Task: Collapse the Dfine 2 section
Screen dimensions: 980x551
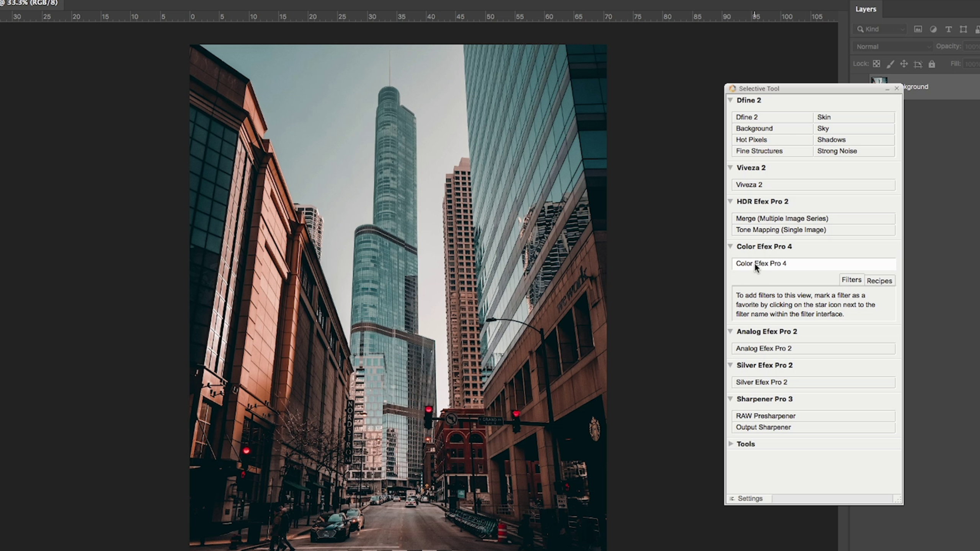Action: [730, 100]
